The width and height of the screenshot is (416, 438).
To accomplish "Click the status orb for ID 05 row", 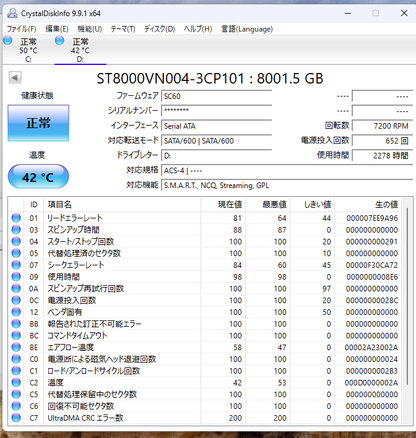I will pyautogui.click(x=16, y=253).
